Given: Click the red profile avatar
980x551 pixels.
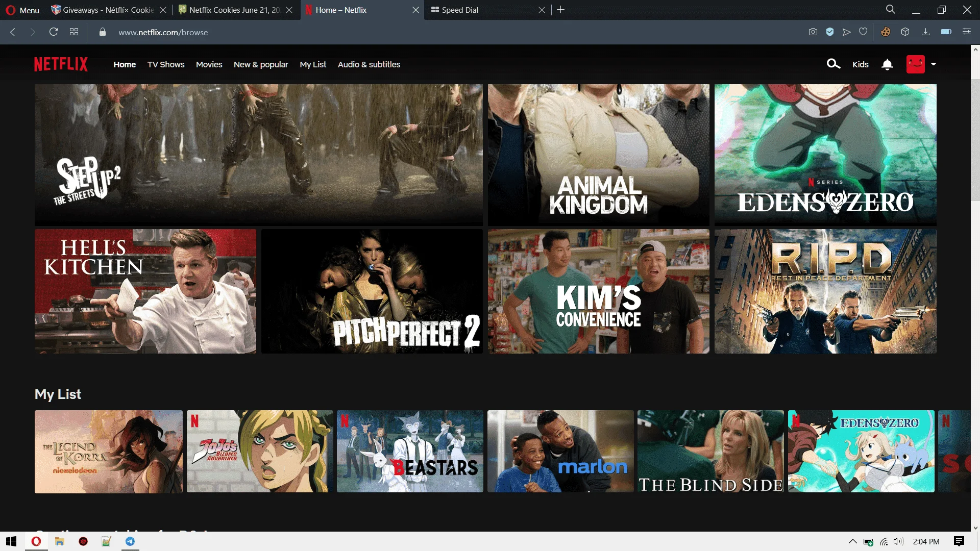Looking at the screenshot, I should point(915,64).
